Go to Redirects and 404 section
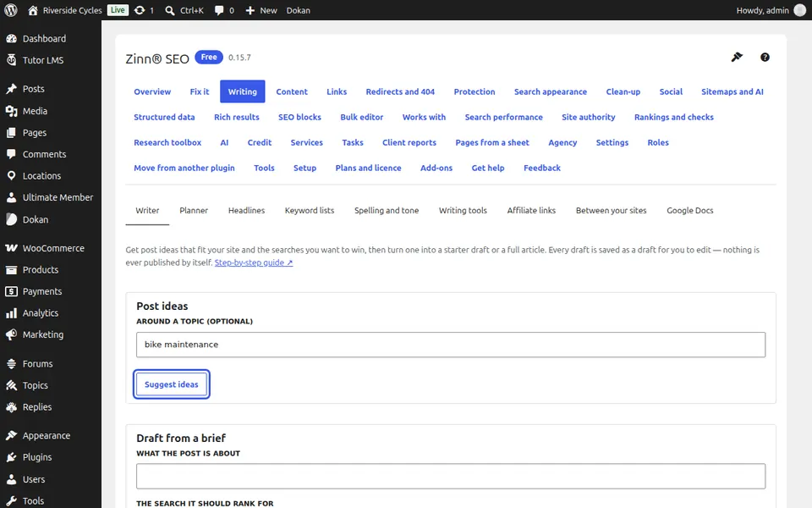This screenshot has height=508, width=812. pyautogui.click(x=400, y=91)
